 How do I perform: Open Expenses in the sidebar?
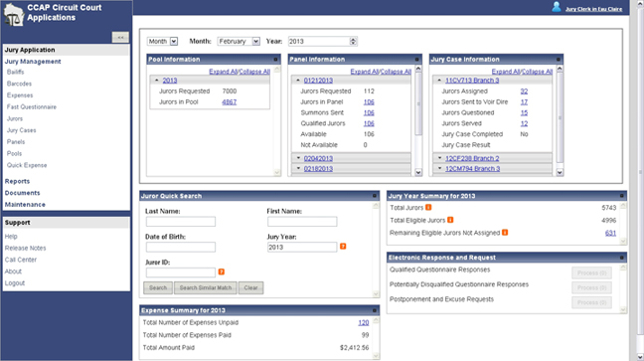point(20,95)
